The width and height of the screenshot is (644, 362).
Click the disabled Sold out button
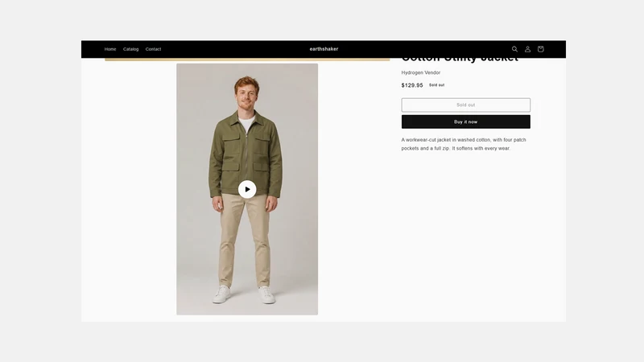pyautogui.click(x=466, y=105)
